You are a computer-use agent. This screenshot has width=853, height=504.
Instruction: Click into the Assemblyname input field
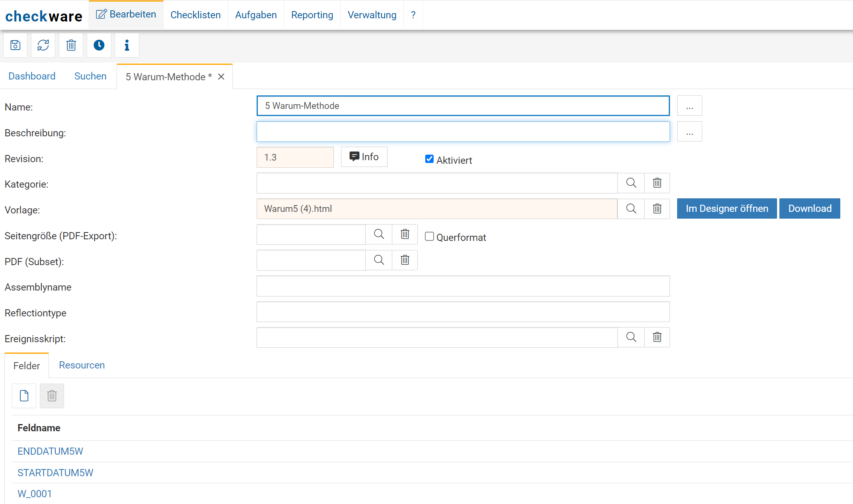(x=463, y=286)
